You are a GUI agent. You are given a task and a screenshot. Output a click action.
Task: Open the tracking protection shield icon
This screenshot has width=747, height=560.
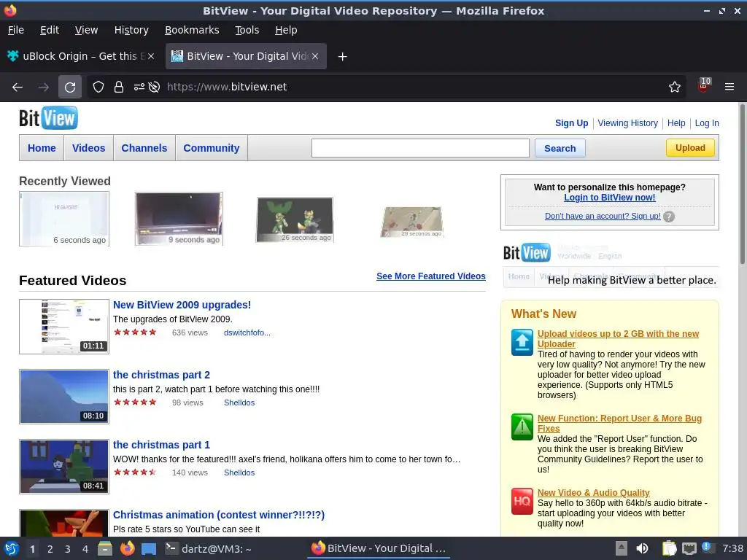pyautogui.click(x=98, y=87)
